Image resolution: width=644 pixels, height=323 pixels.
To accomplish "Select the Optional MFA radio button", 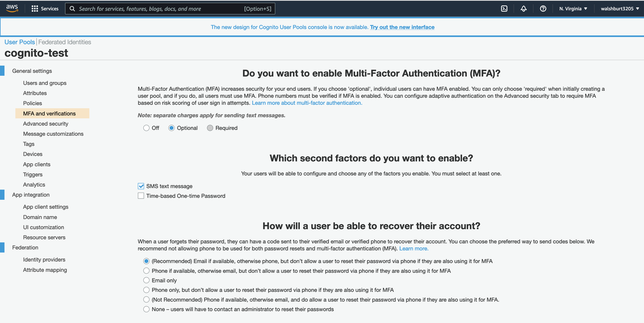I will coord(172,128).
